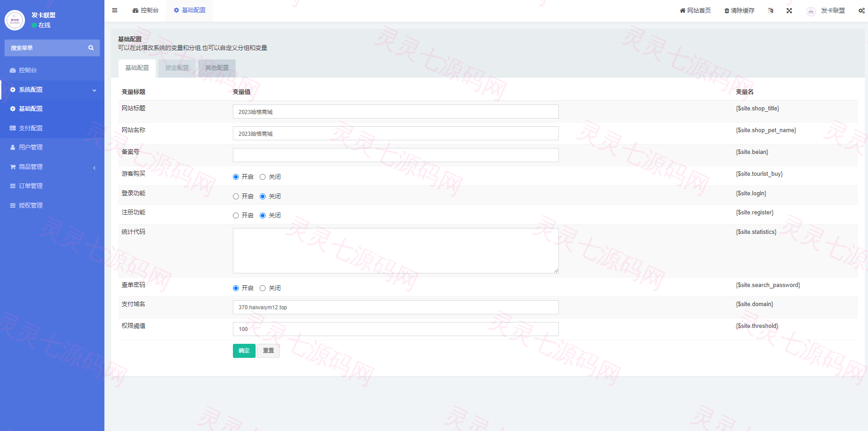Click inside the 统计代码 textarea
Image resolution: width=868 pixels, height=431 pixels.
(x=396, y=251)
